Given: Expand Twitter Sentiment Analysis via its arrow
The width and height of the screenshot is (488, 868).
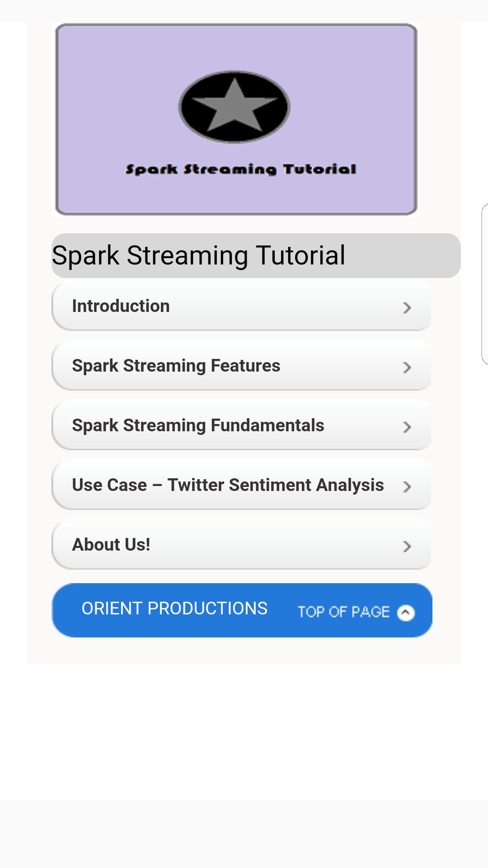Looking at the screenshot, I should click(x=407, y=487).
